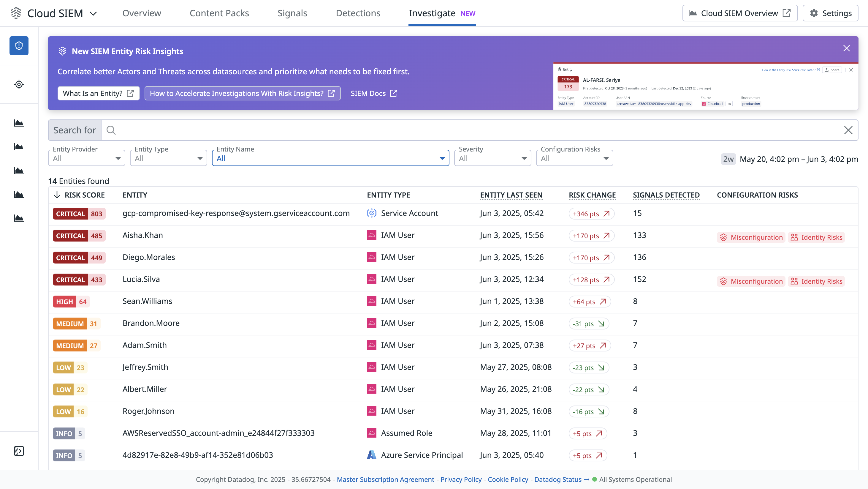
Task: Open the SIEM Docs link
Action: click(x=374, y=93)
